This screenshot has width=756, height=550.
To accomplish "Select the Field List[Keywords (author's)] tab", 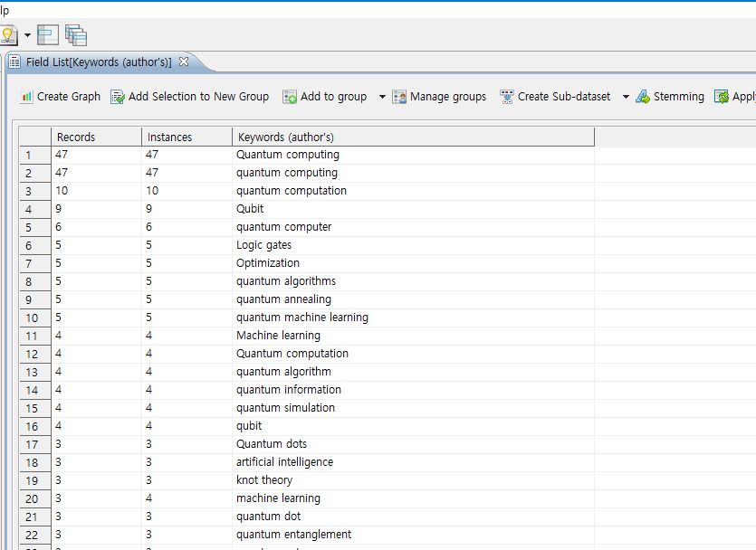I will [x=98, y=62].
